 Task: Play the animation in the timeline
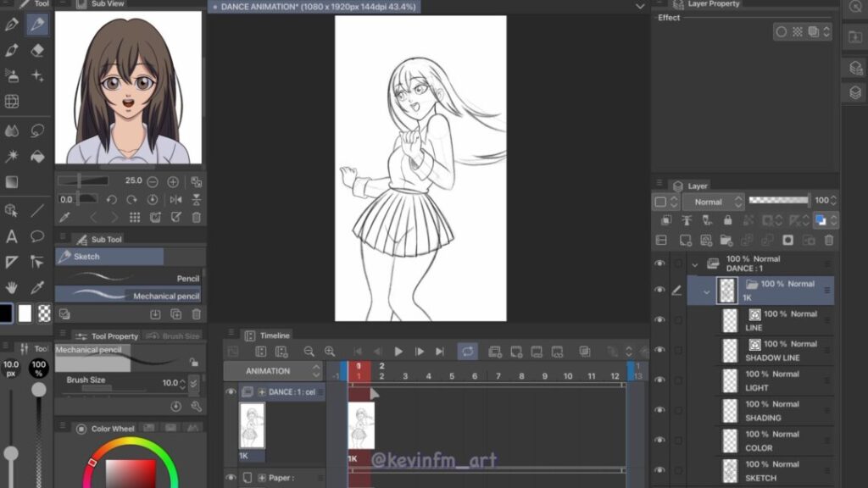click(398, 352)
